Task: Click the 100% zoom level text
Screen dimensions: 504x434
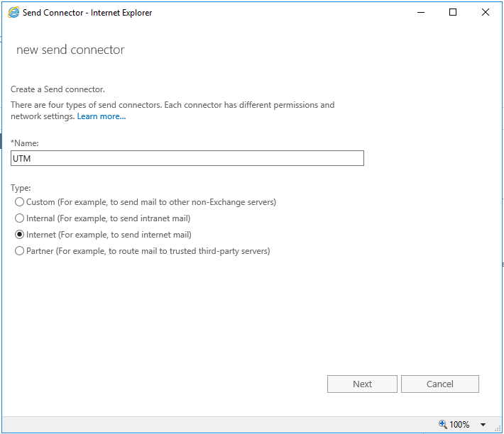Action: click(x=459, y=425)
